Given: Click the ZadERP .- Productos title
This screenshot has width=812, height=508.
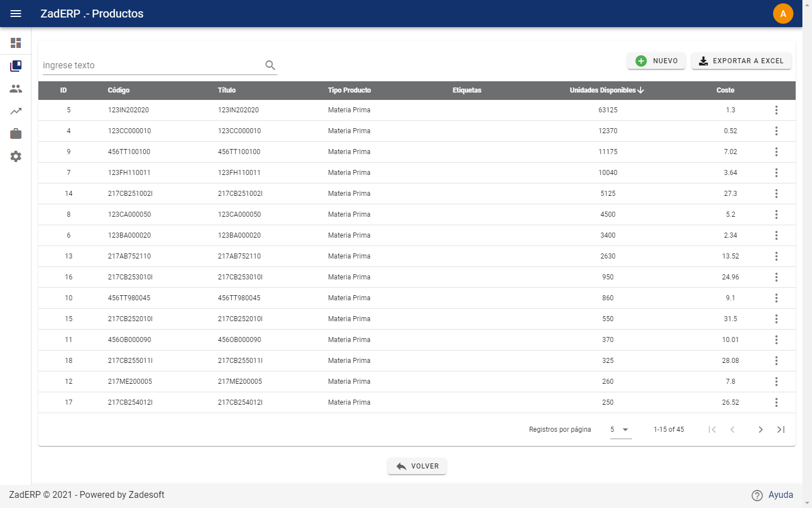Looking at the screenshot, I should tap(92, 14).
